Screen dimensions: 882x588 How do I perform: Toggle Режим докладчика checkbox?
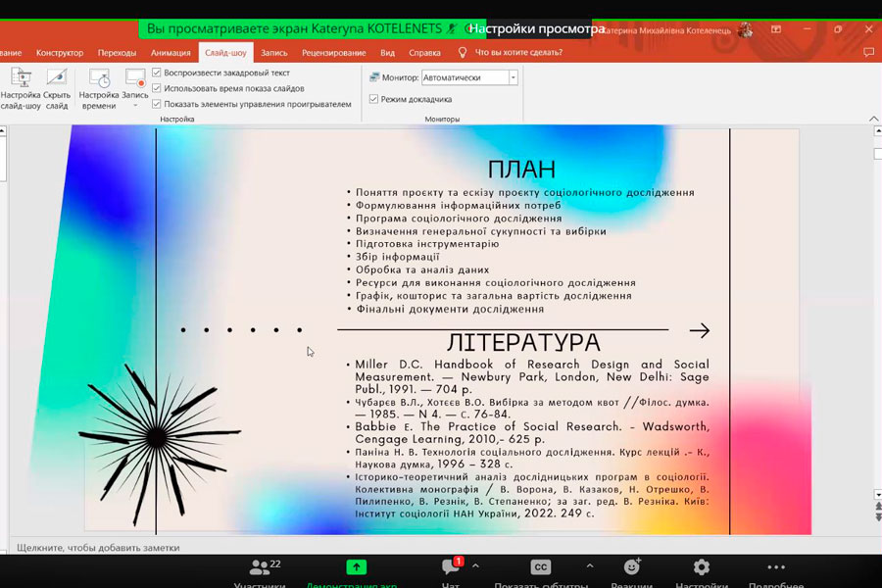(x=373, y=99)
